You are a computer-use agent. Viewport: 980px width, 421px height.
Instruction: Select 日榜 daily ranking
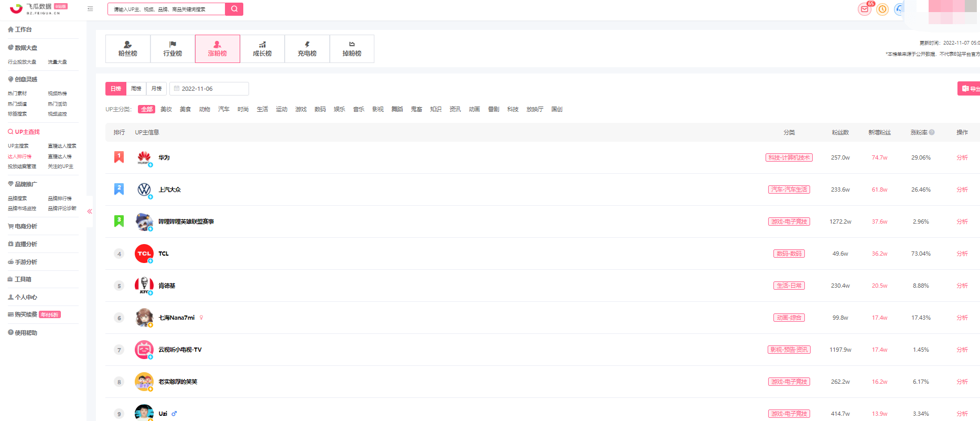point(116,89)
